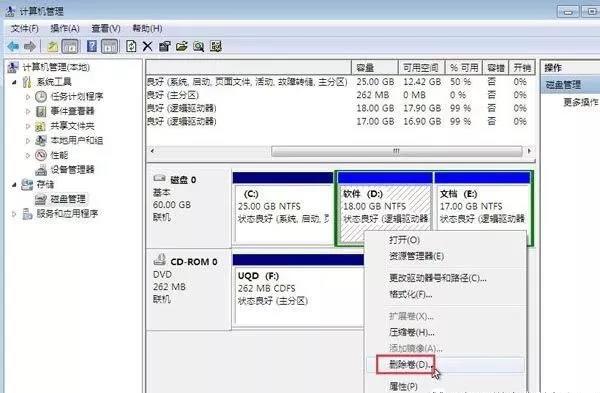This screenshot has width=600, height=393.
Task: Click the volume list horizontal scrollbar thumb
Action: pyautogui.click(x=396, y=151)
